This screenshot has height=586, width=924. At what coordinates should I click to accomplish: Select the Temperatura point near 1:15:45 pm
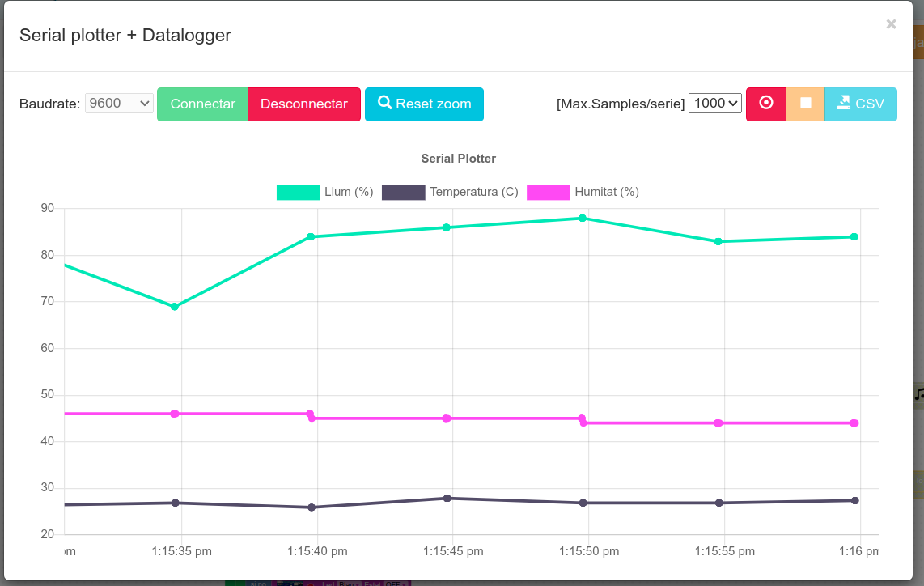447,499
